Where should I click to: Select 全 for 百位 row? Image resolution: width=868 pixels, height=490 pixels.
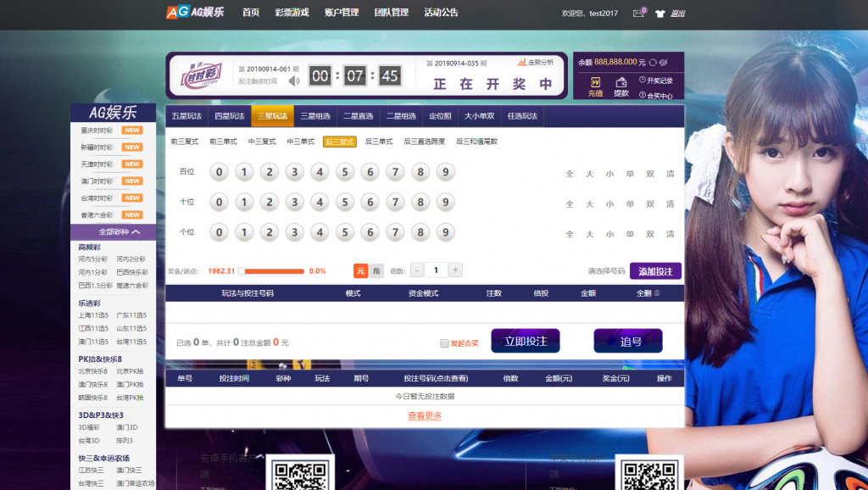570,174
